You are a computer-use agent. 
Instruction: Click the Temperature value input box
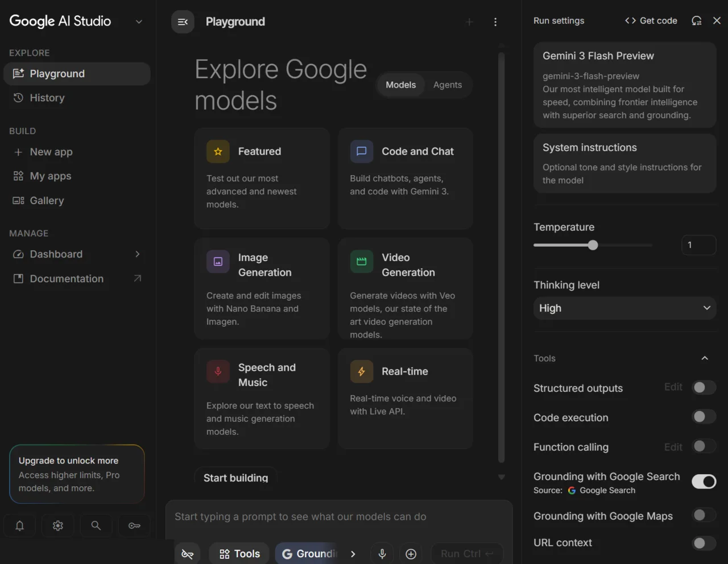click(698, 245)
